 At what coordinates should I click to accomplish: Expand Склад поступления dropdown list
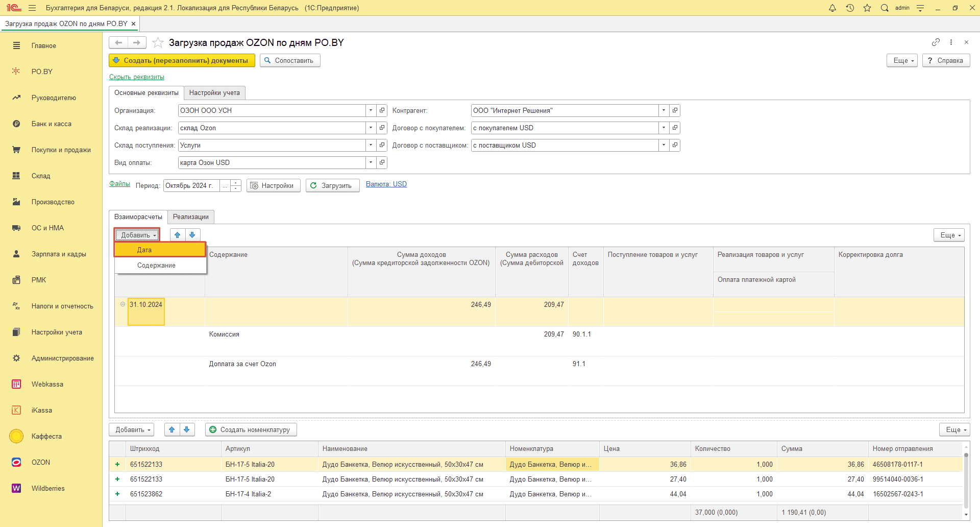click(x=371, y=145)
